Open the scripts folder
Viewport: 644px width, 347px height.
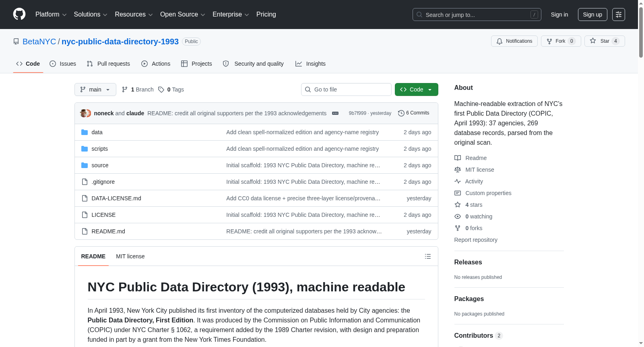click(99, 149)
